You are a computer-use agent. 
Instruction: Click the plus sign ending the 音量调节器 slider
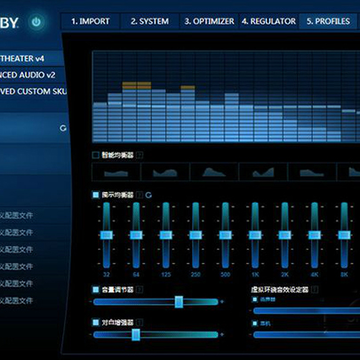(222, 302)
